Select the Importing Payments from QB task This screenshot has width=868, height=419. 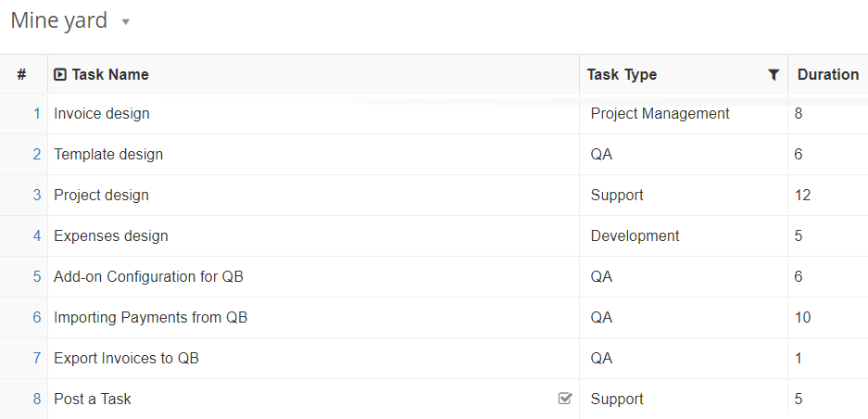[x=151, y=318]
